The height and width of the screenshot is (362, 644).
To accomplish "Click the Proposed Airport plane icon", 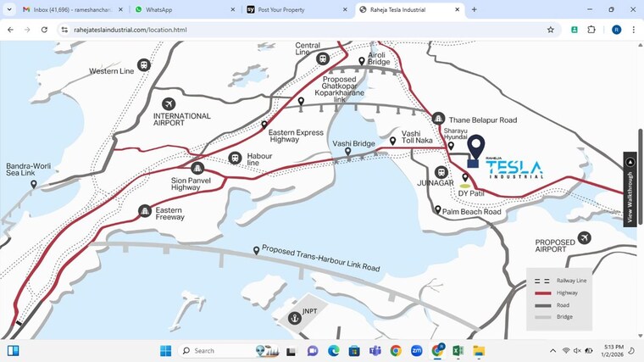I will [x=584, y=237].
